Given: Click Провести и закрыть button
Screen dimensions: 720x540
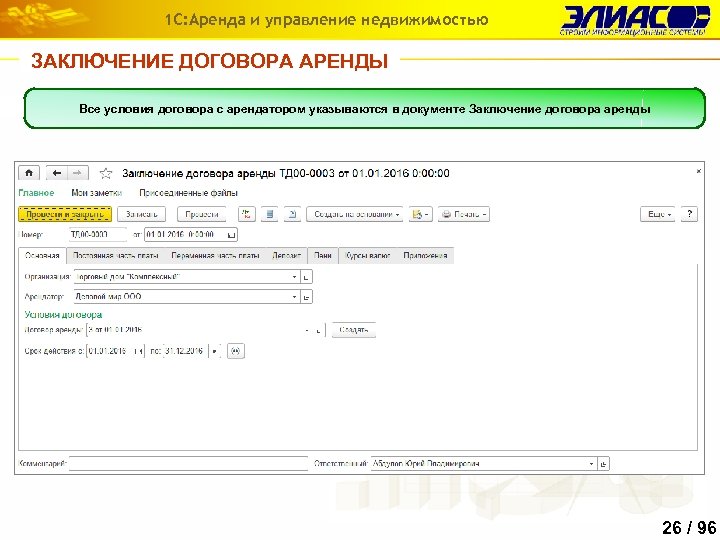Looking at the screenshot, I should point(65,214).
